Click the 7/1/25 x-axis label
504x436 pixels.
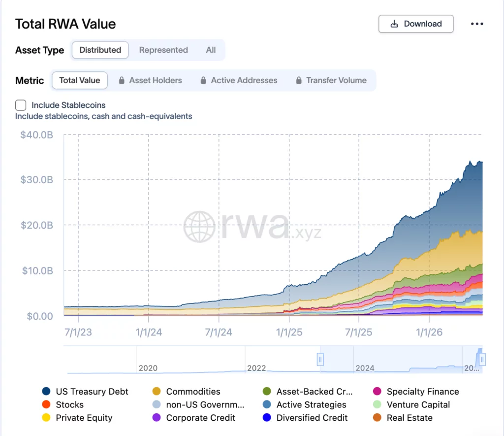click(359, 332)
